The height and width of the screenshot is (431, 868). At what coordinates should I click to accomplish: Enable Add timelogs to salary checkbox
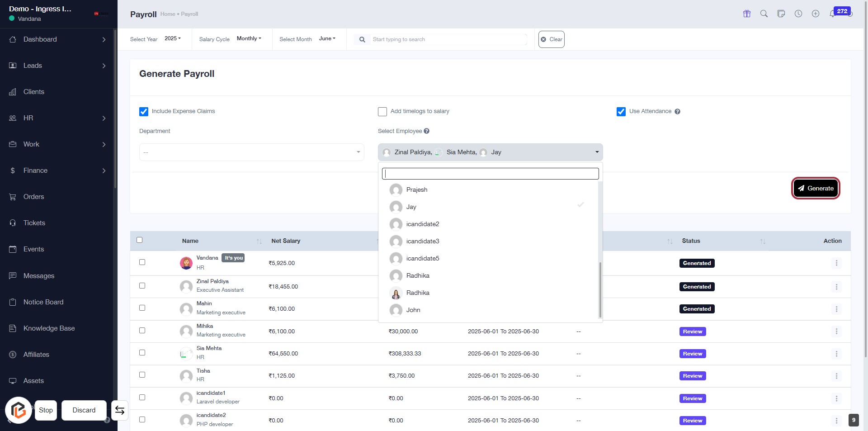(x=382, y=112)
